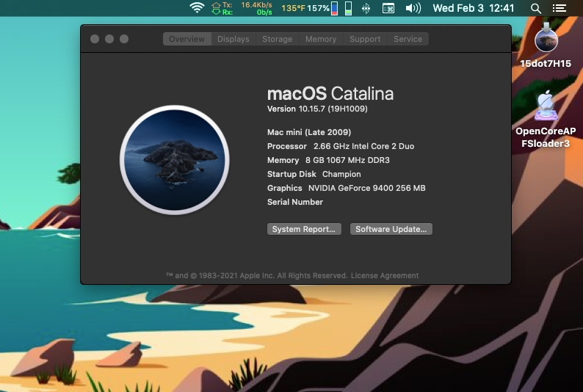The height and width of the screenshot is (392, 583).
Task: Click the macOS Catalina island logo
Action: 174,160
